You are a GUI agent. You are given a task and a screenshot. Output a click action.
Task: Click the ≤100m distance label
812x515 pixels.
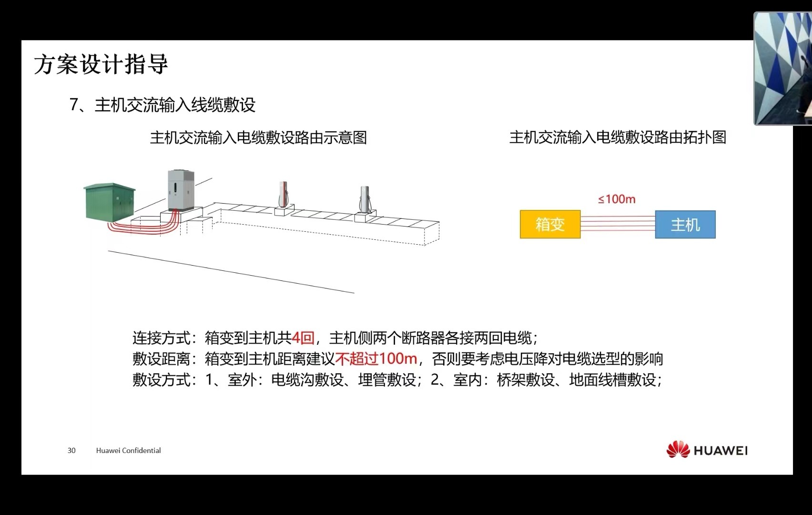617,199
